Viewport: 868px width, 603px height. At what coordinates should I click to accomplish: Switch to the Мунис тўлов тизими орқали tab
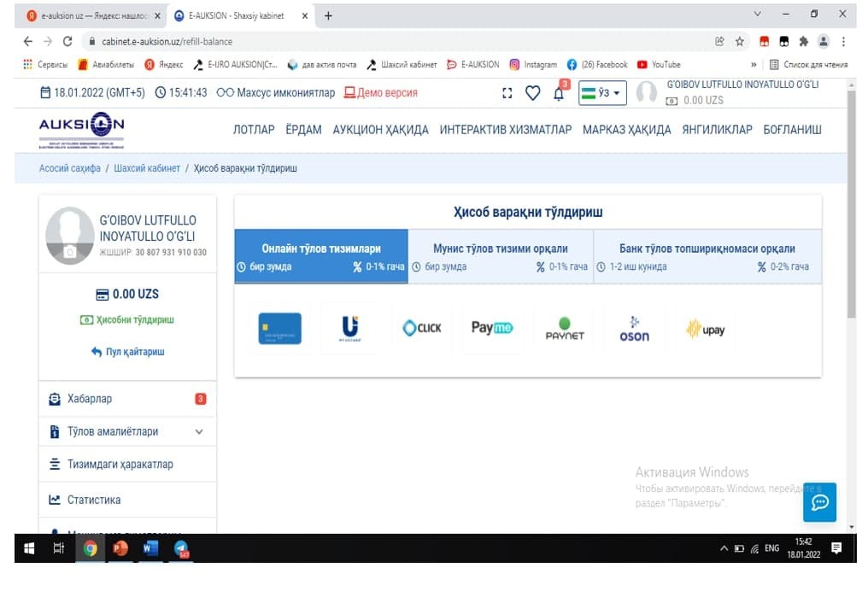tap(501, 257)
